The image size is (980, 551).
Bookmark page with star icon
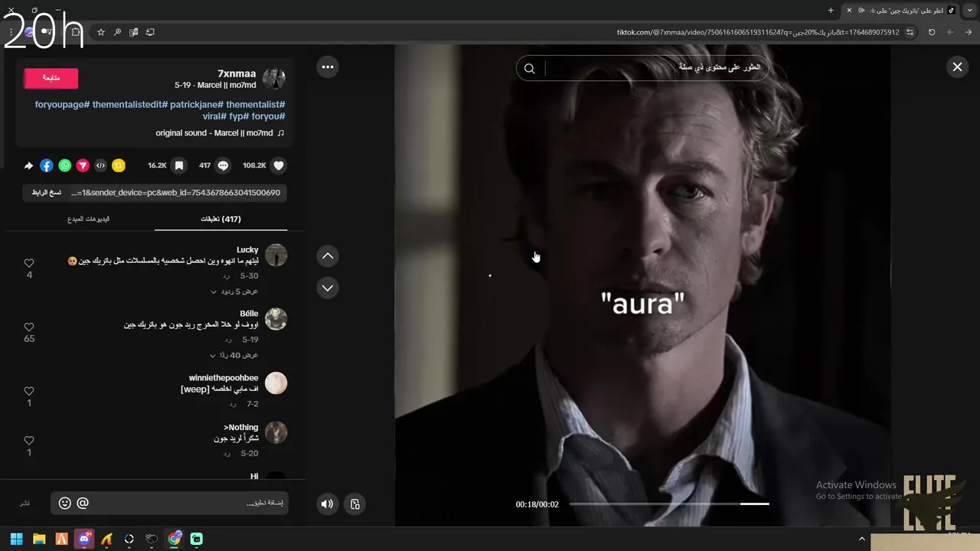point(100,32)
